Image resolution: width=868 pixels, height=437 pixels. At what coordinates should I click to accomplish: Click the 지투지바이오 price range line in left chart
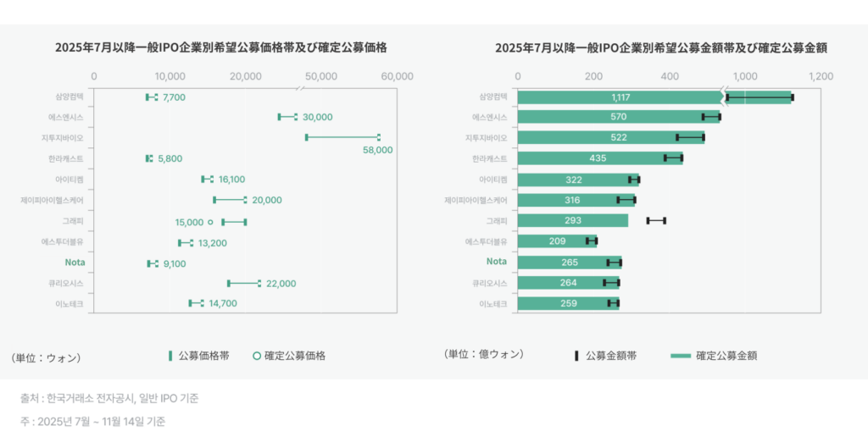tap(342, 137)
